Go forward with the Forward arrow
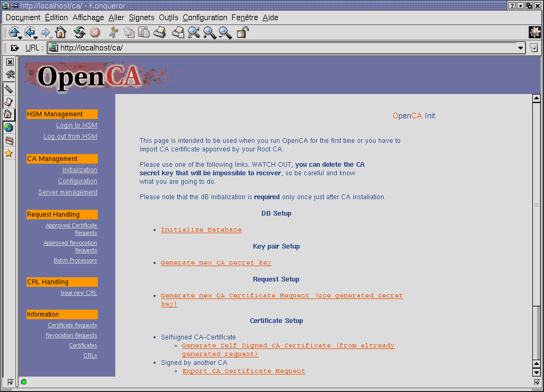Screen dimensions: 544x392 point(45,32)
